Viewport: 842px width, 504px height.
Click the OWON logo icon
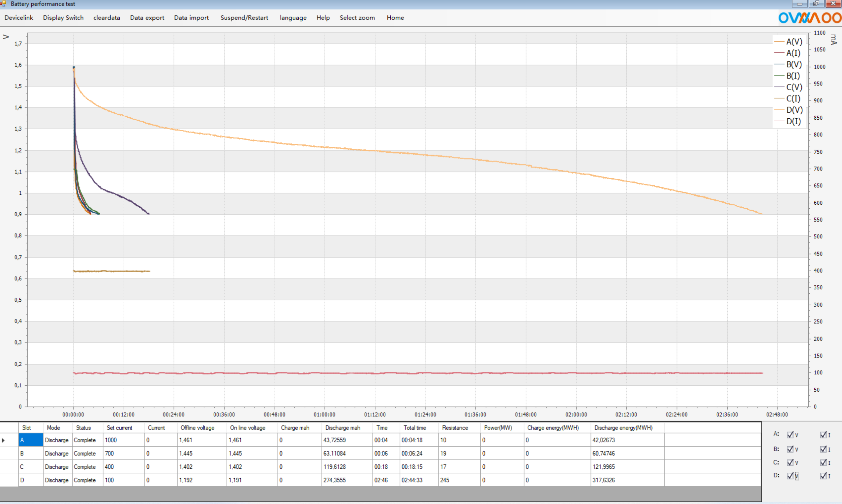pyautogui.click(x=809, y=18)
